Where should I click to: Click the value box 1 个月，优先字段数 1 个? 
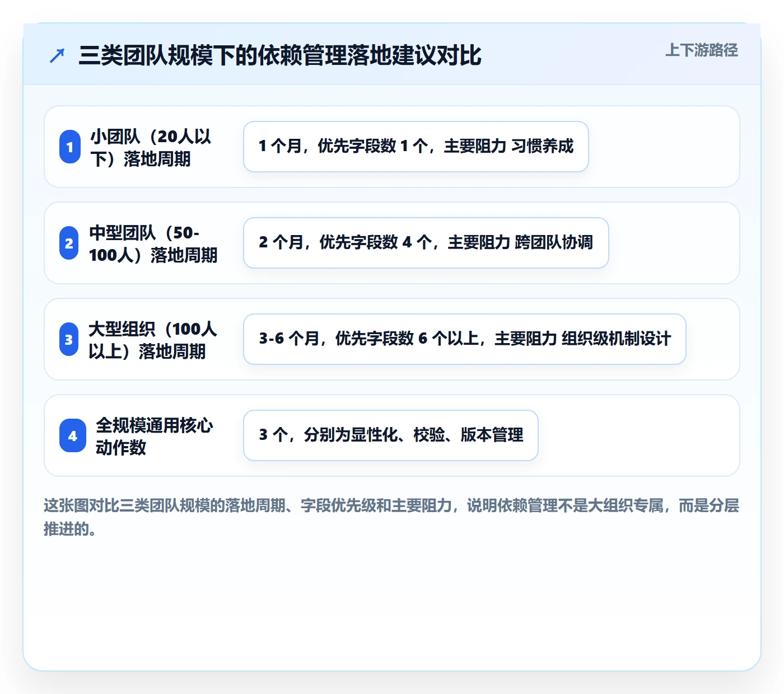(x=416, y=147)
